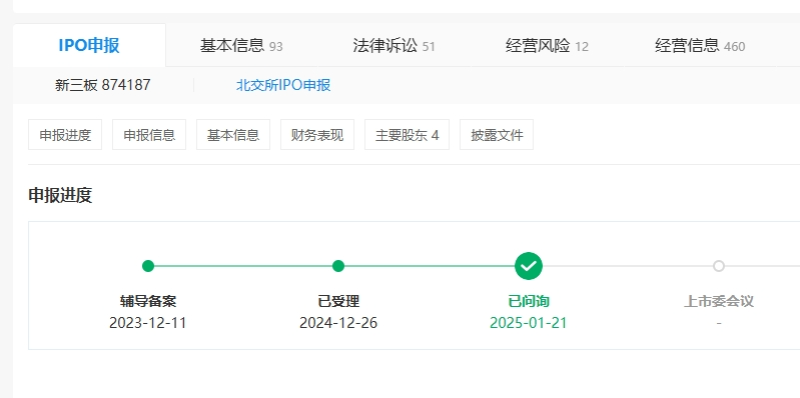The image size is (800, 398).
Task: Switch to the 基本信息 93 tab
Action: 241,46
